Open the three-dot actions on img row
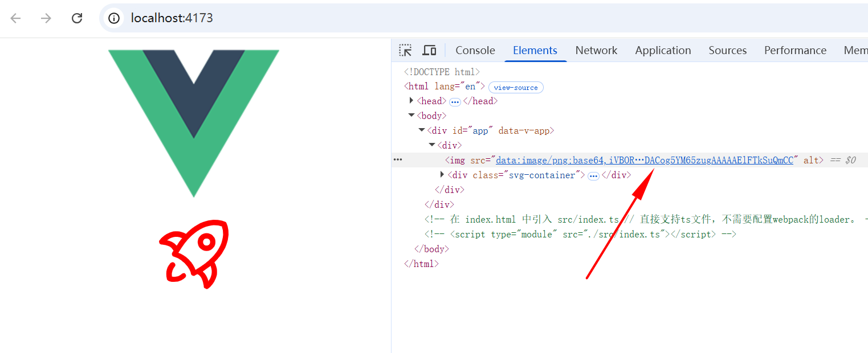This screenshot has height=353, width=868. 398,160
